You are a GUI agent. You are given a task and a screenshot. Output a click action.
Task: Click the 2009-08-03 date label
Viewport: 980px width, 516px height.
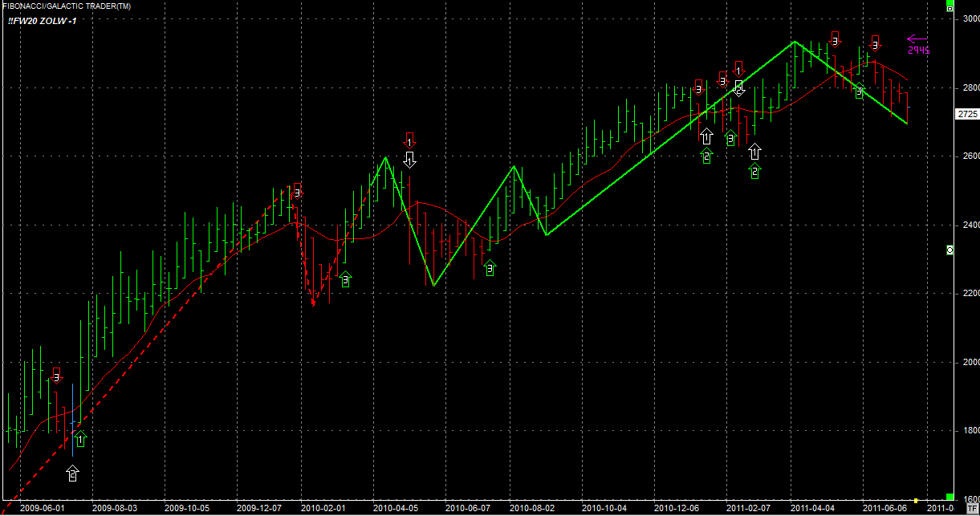click(113, 508)
